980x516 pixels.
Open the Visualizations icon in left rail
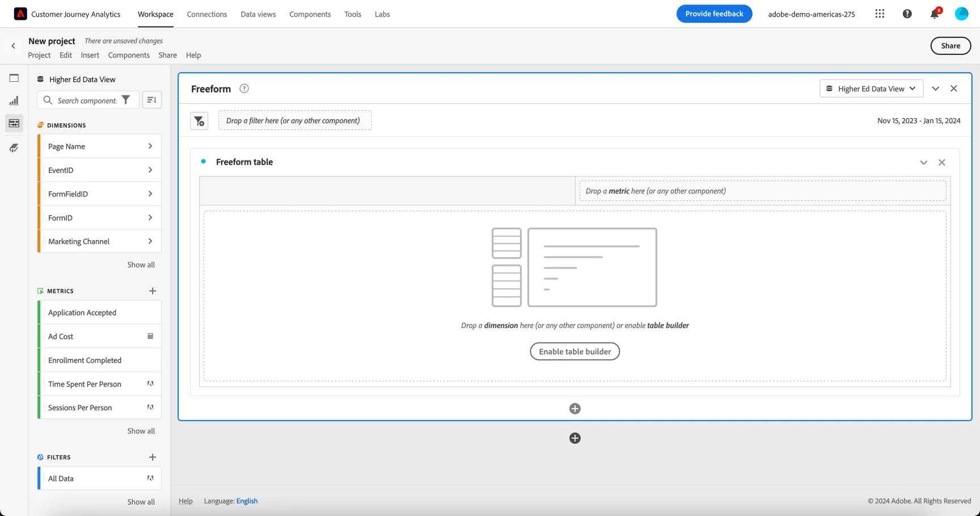14,100
